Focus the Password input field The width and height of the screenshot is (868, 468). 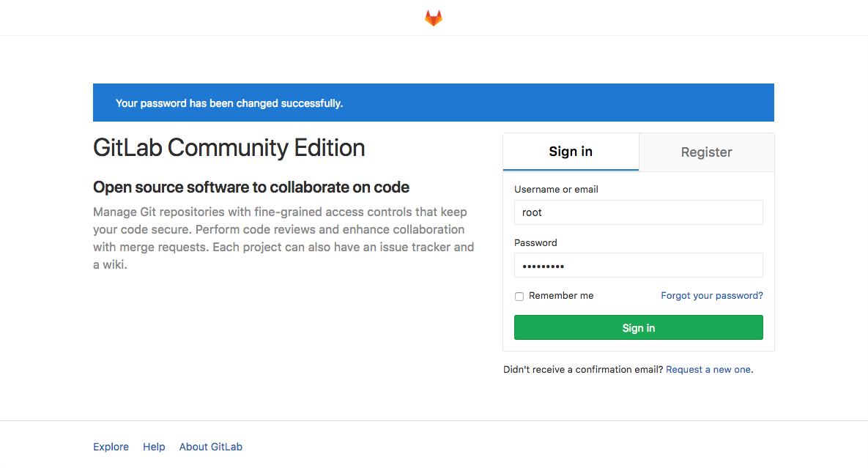coord(638,265)
